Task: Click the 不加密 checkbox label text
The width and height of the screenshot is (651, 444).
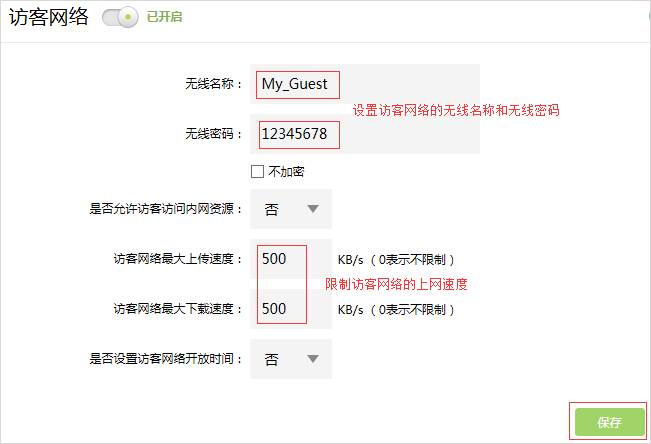Action: pos(285,171)
